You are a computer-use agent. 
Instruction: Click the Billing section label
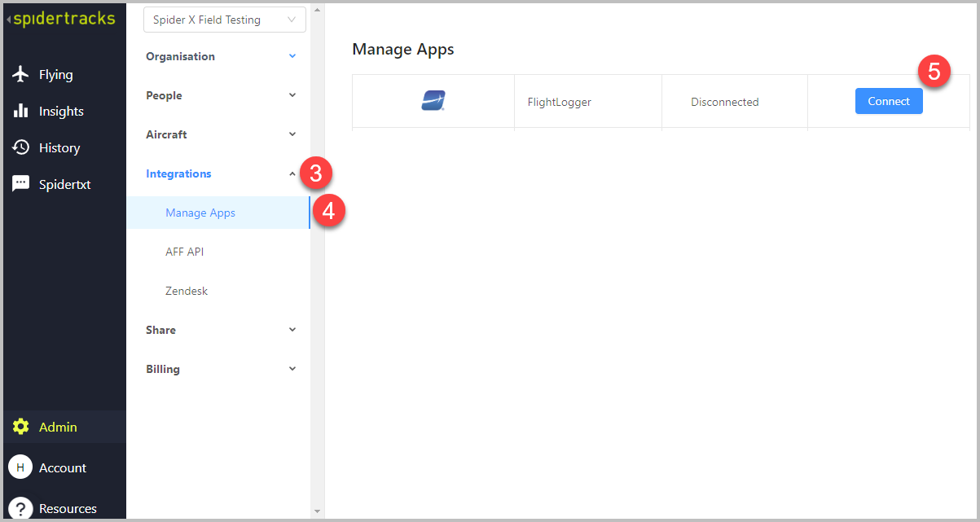163,369
